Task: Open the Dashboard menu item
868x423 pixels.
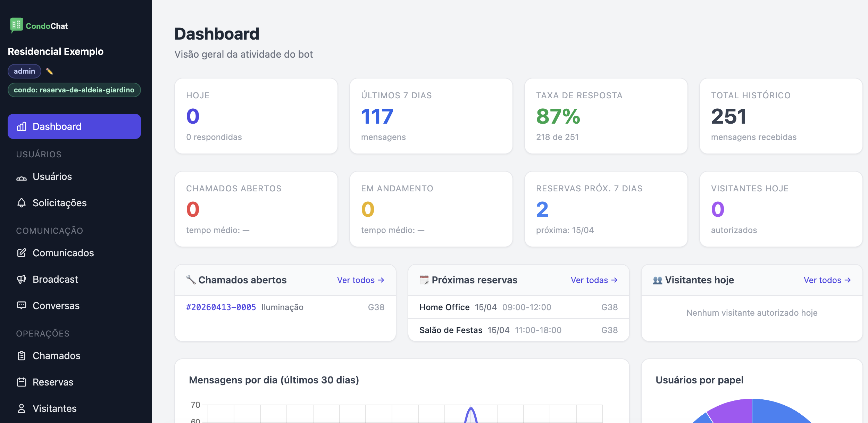Action: (x=74, y=126)
